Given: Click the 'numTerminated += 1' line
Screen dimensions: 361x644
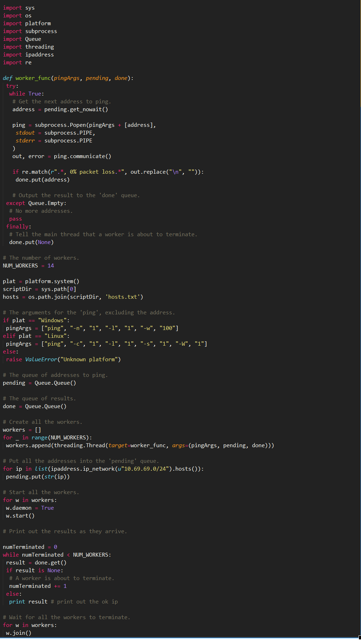Looking at the screenshot, I should 38,586.
